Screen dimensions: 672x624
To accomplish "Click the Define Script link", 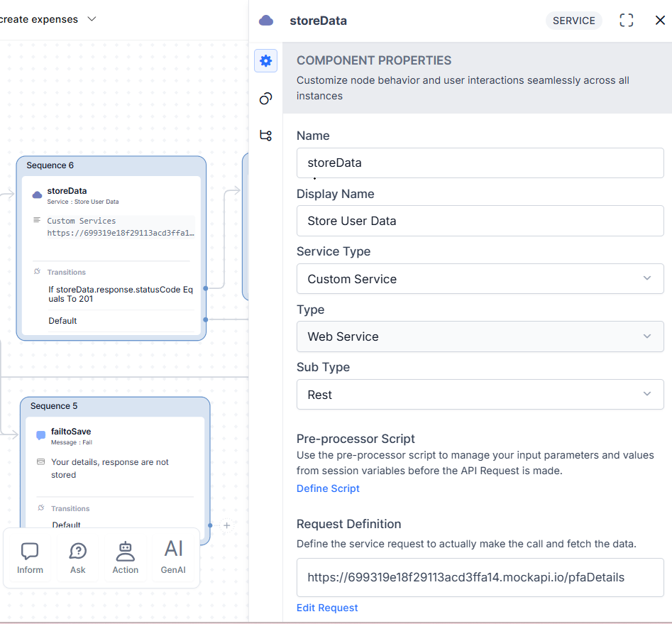I will (328, 488).
